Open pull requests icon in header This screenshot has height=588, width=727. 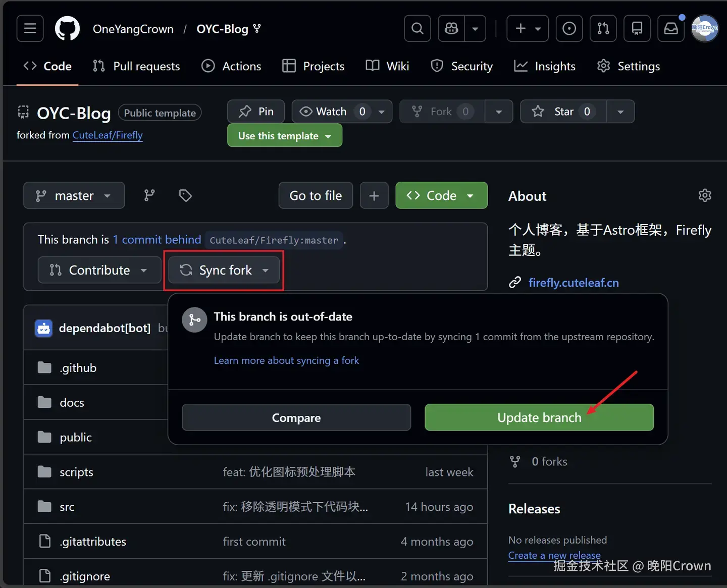tap(603, 28)
